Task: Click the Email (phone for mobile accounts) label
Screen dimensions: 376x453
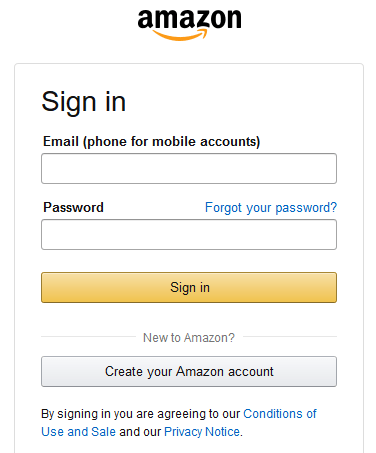Action: point(151,142)
